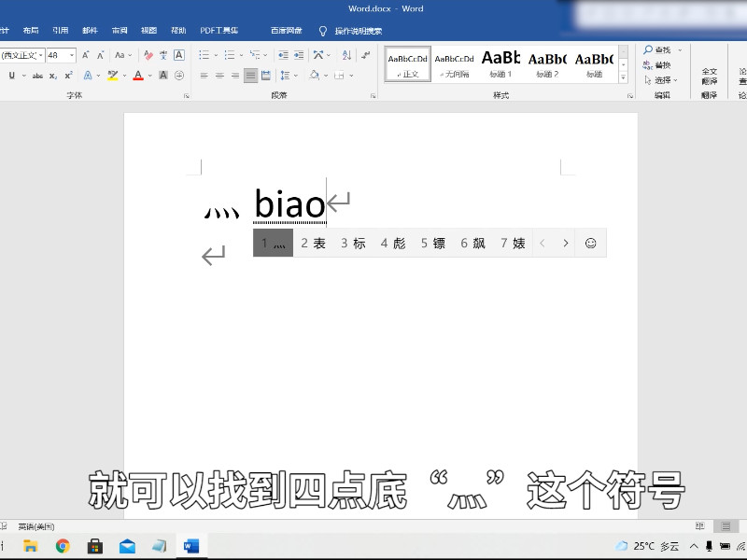Click the 选择 (Select) button
747x560 pixels.
pyautogui.click(x=660, y=80)
